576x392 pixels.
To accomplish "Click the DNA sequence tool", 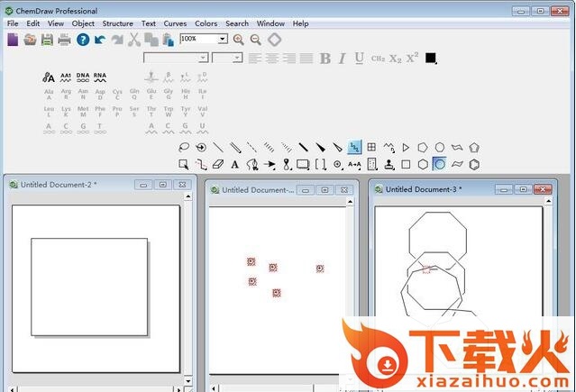I will [83, 77].
